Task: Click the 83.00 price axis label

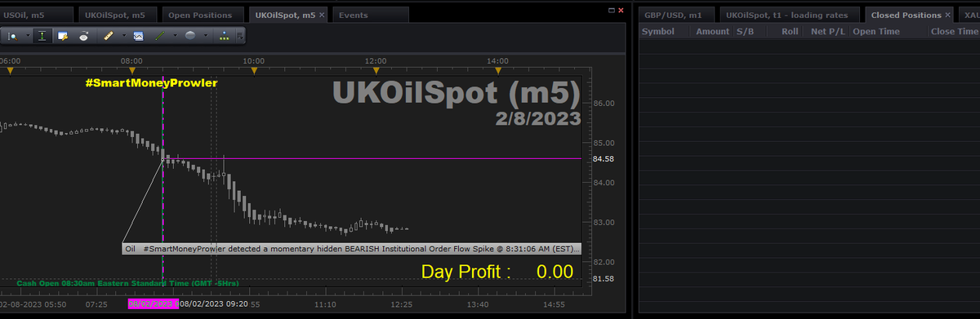Action: point(604,222)
